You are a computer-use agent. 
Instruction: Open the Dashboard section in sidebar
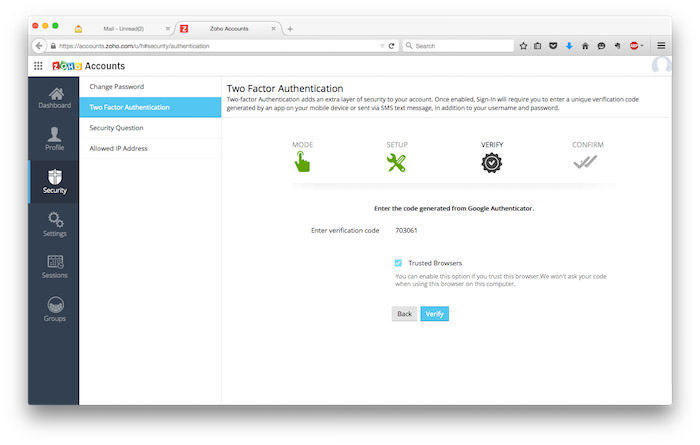(x=54, y=98)
